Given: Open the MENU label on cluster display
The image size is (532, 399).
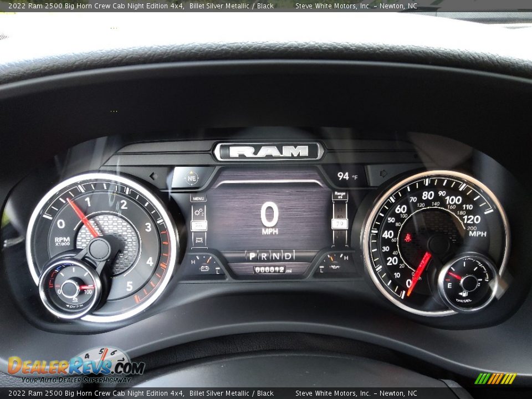Looking at the screenshot, I should [x=198, y=198].
